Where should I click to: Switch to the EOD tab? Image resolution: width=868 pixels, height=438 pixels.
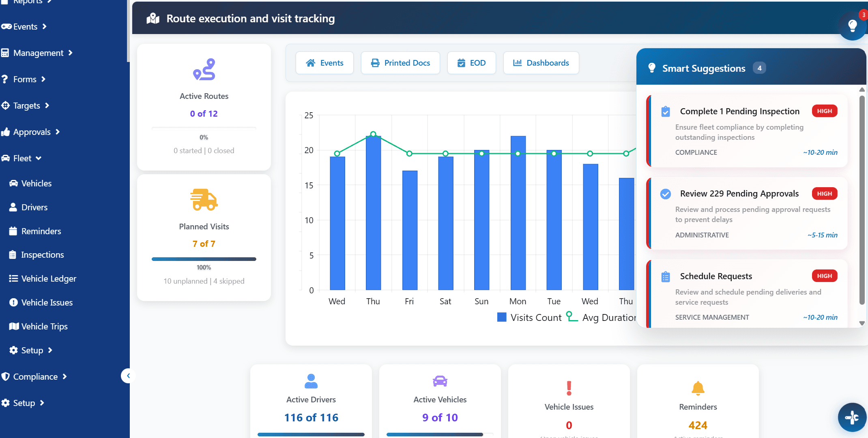click(471, 63)
